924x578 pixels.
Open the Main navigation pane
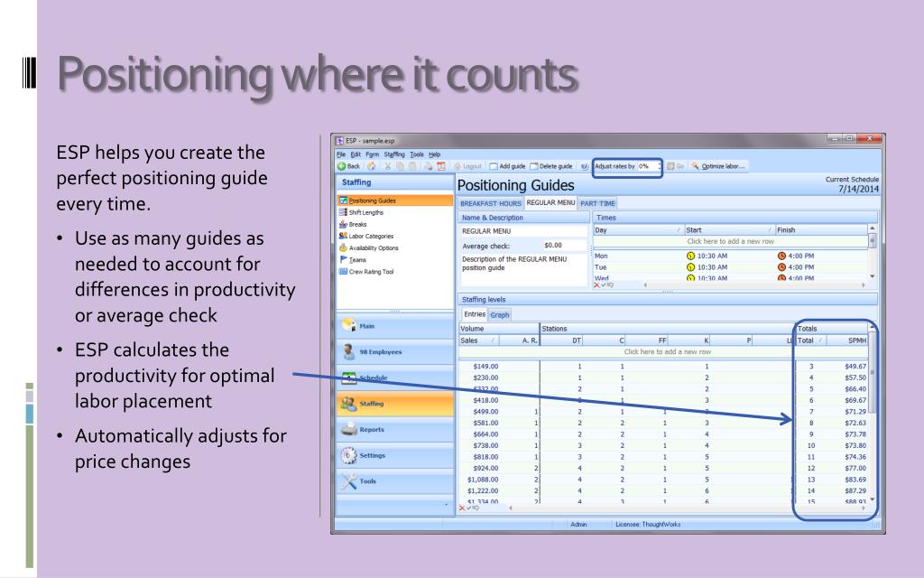[395, 325]
